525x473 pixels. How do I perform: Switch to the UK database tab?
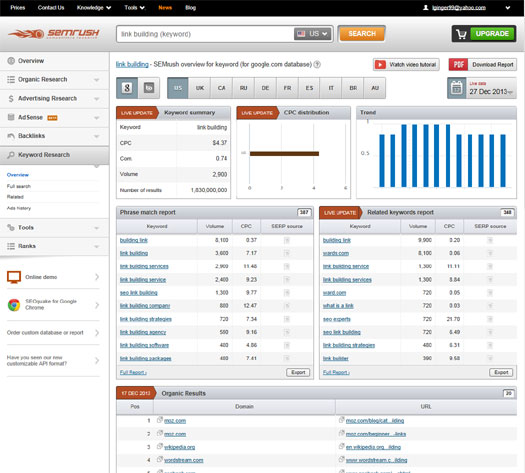[200, 88]
